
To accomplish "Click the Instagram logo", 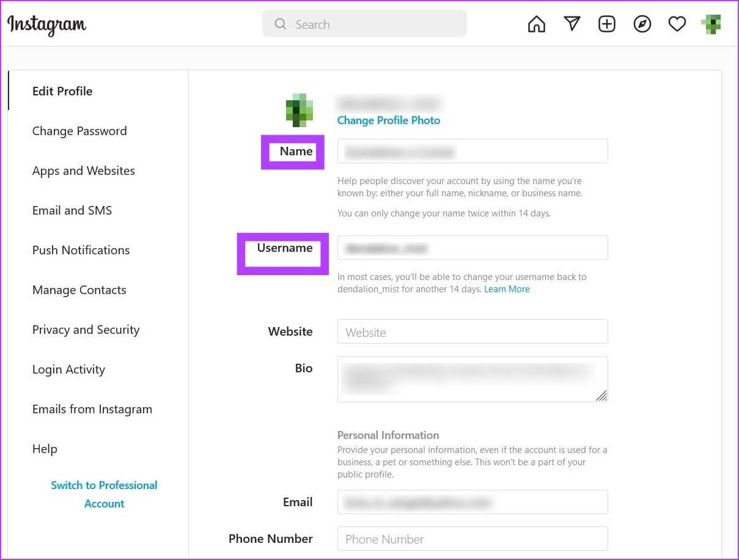I will 47,24.
